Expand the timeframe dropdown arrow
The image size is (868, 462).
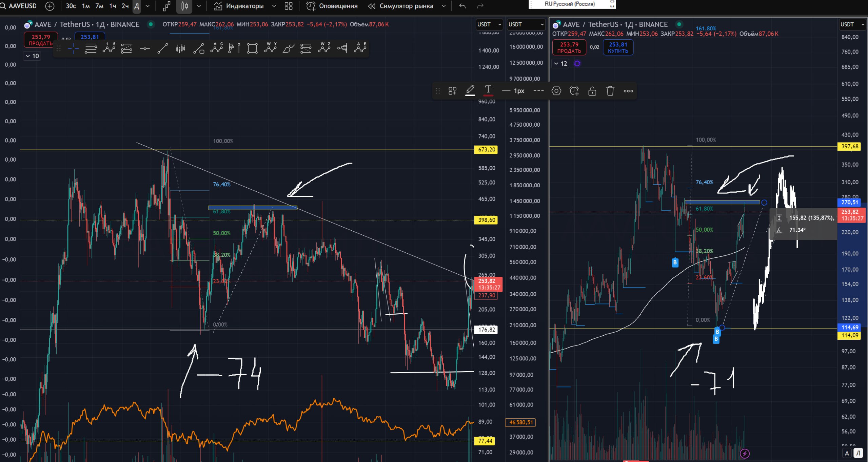(x=147, y=6)
